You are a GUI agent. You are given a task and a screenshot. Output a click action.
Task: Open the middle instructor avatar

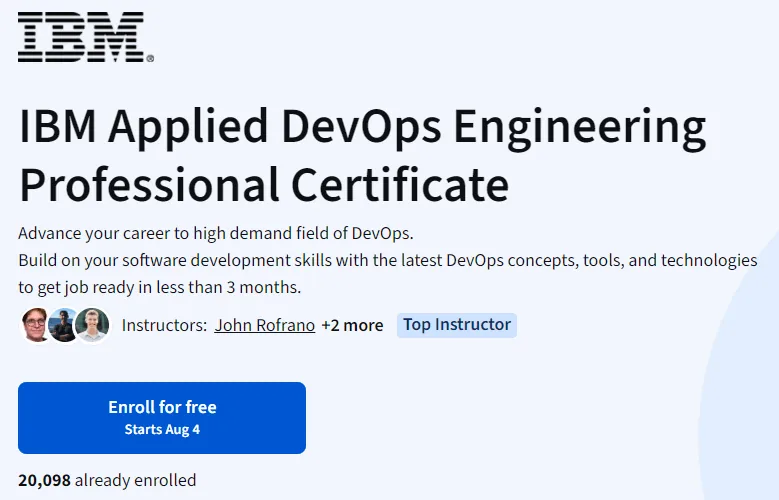click(64, 325)
